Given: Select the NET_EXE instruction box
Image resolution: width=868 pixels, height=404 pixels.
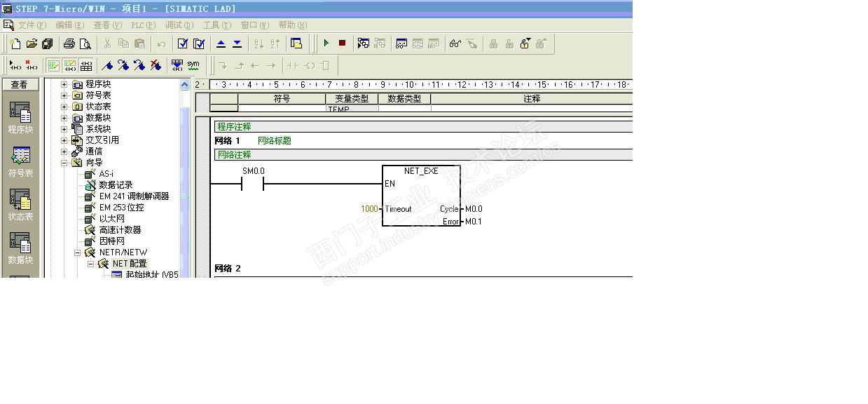Looking at the screenshot, I should tap(421, 196).
